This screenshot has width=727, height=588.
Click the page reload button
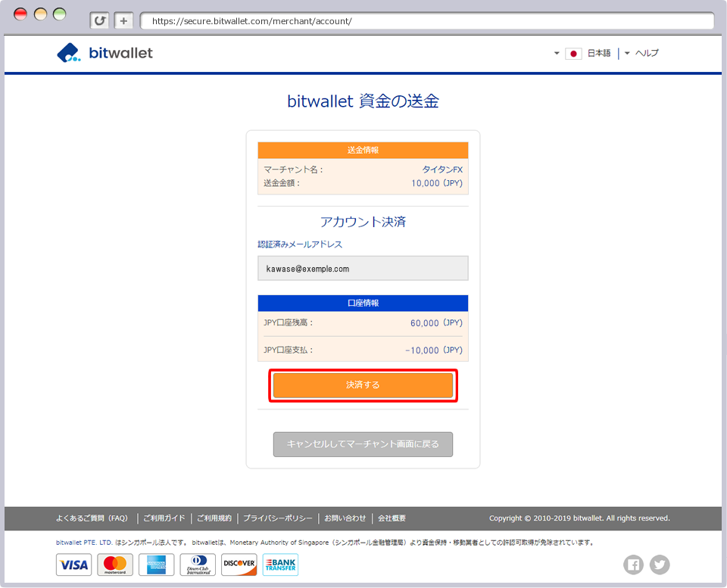99,20
